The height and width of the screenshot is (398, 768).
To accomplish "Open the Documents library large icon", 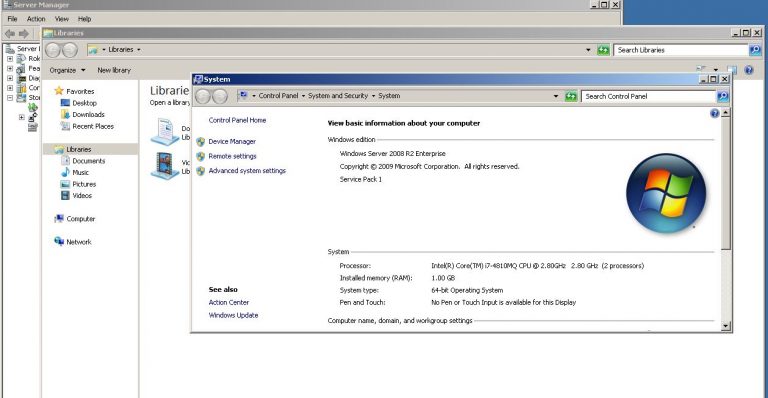I will (165, 131).
